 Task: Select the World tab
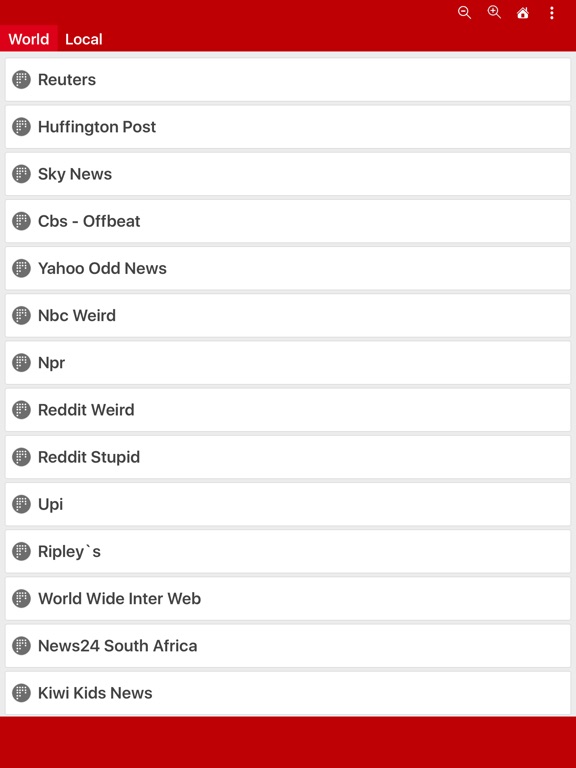pos(29,39)
